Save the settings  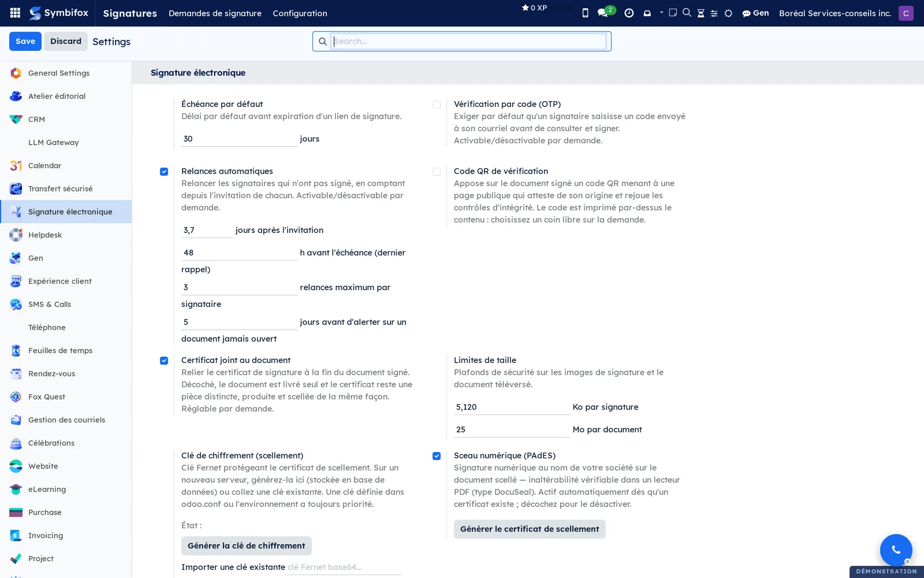(25, 41)
